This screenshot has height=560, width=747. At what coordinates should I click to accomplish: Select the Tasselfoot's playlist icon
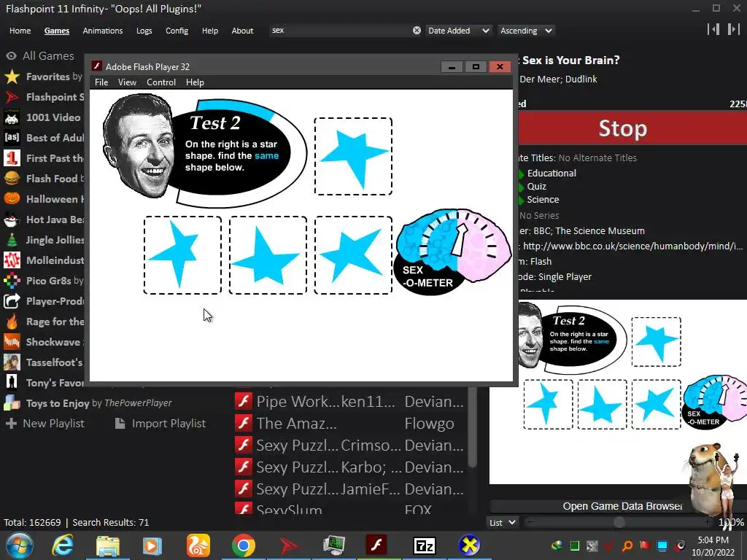[x=12, y=362]
